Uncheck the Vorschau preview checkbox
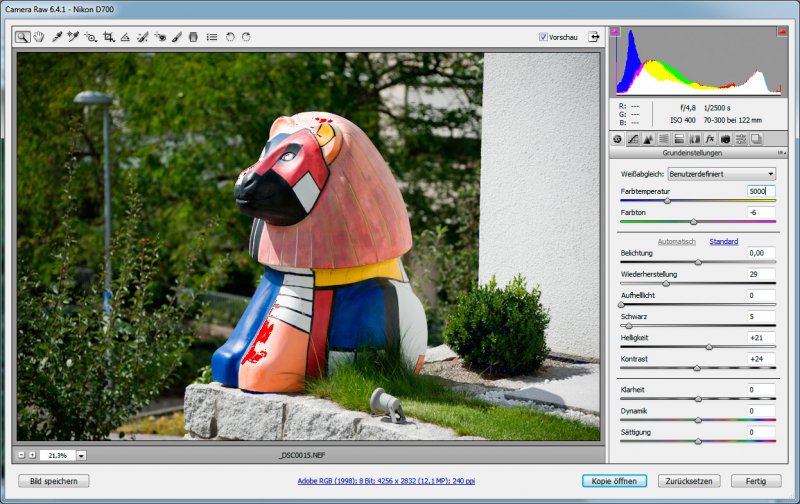This screenshot has height=504, width=800. pos(543,37)
